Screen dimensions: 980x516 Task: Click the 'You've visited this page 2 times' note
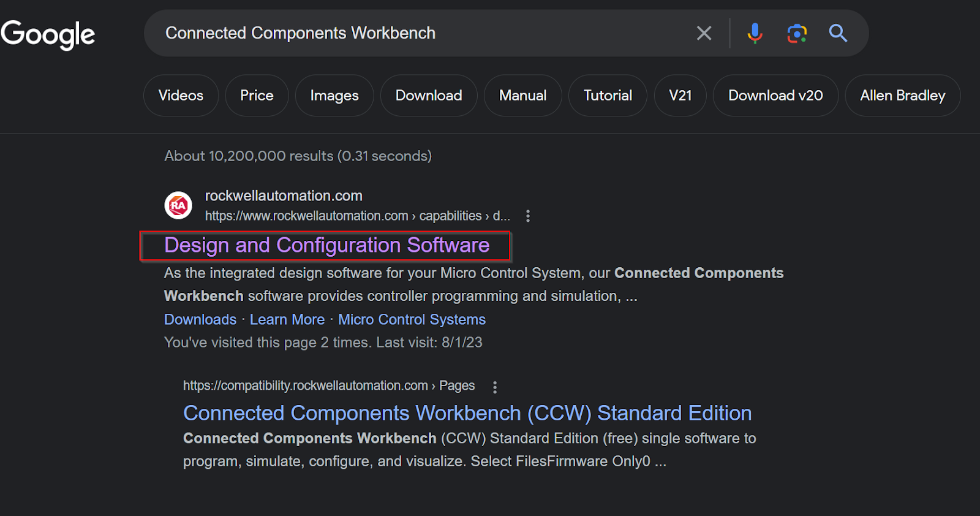click(323, 342)
